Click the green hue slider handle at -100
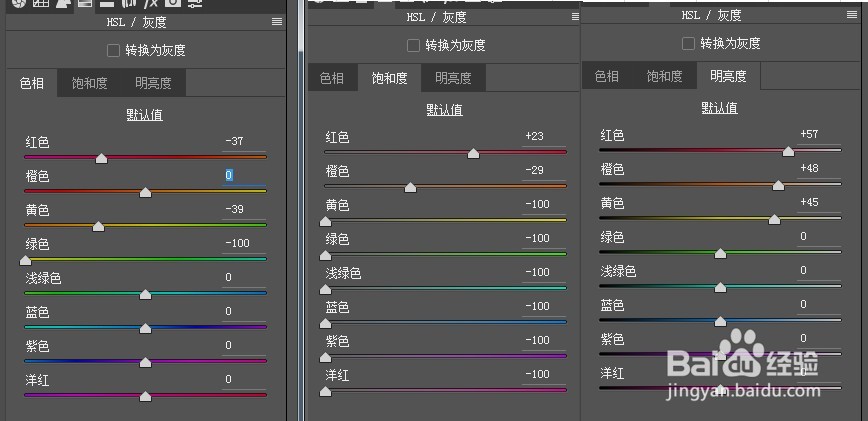Viewport: 868px width, 421px height. [x=25, y=260]
